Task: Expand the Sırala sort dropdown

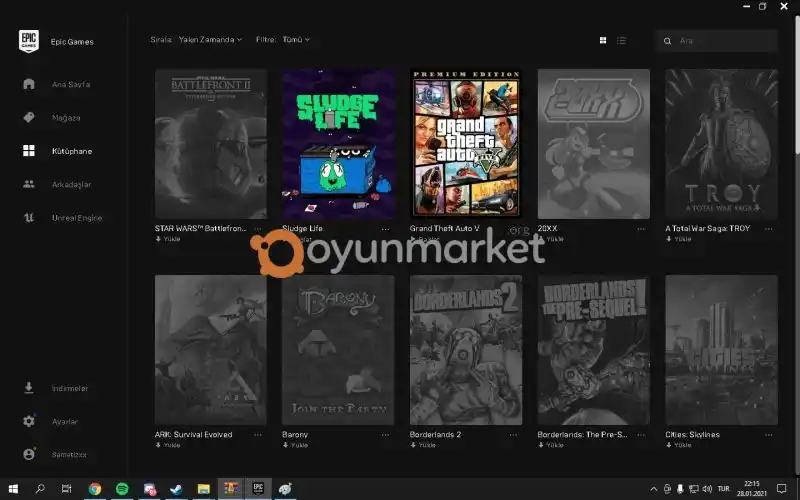Action: (210, 40)
